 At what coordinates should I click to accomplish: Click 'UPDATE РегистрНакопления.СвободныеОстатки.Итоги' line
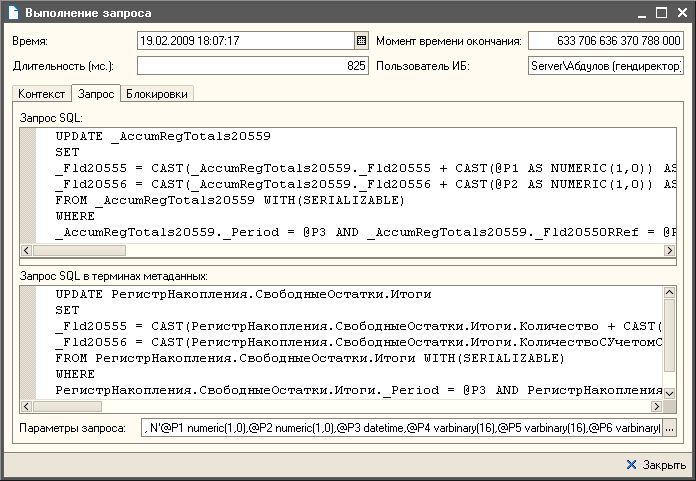coord(243,294)
